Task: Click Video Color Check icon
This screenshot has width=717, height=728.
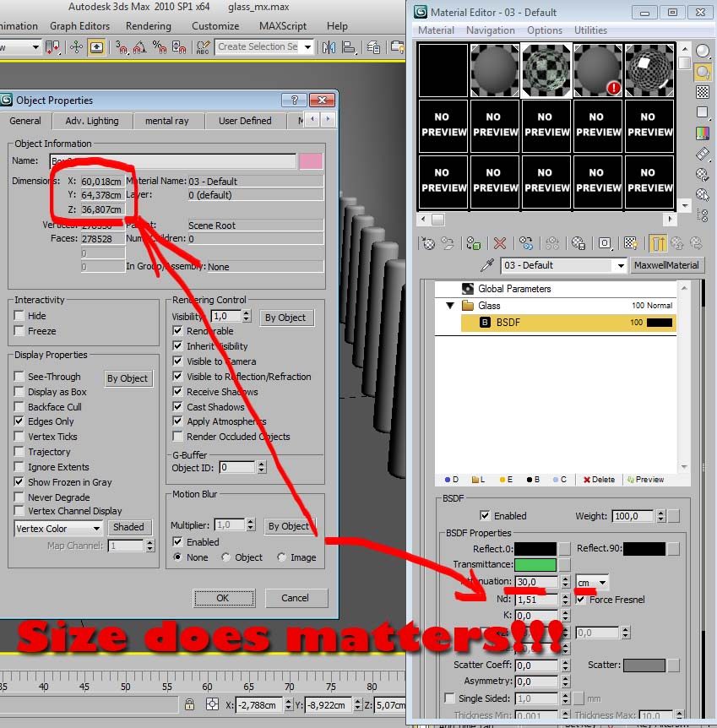Action: pyautogui.click(x=703, y=133)
